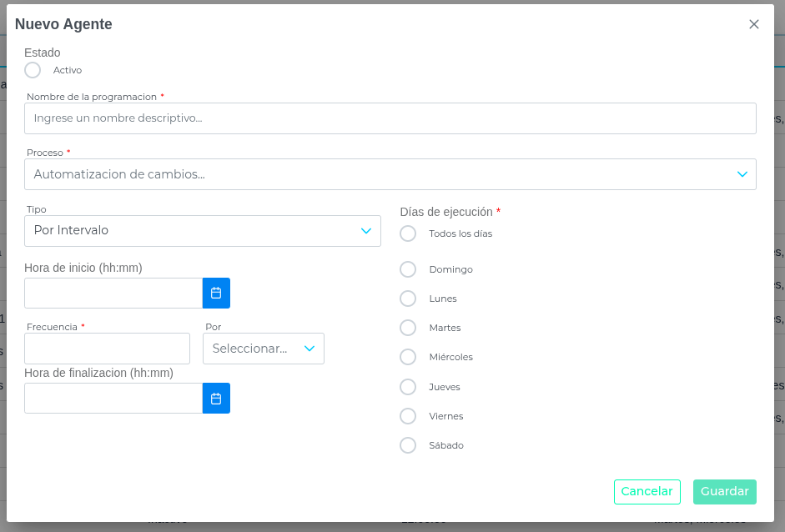Choose Martes as execution day
This screenshot has width=785, height=532.
(x=408, y=328)
